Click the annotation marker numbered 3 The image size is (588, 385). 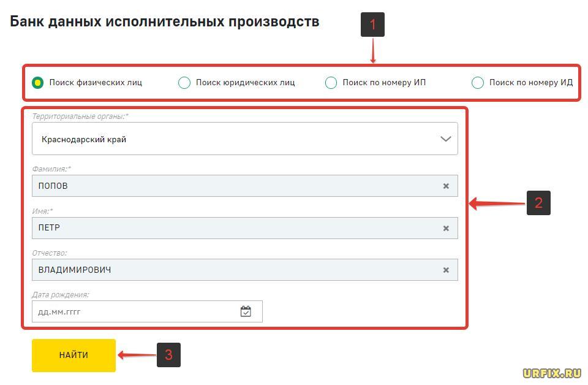[x=168, y=355]
